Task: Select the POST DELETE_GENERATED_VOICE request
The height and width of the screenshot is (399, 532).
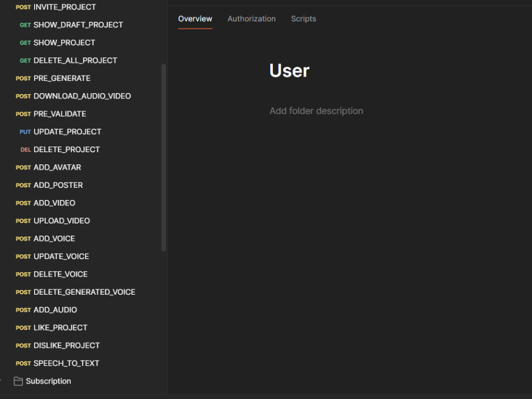Action: coord(76,292)
